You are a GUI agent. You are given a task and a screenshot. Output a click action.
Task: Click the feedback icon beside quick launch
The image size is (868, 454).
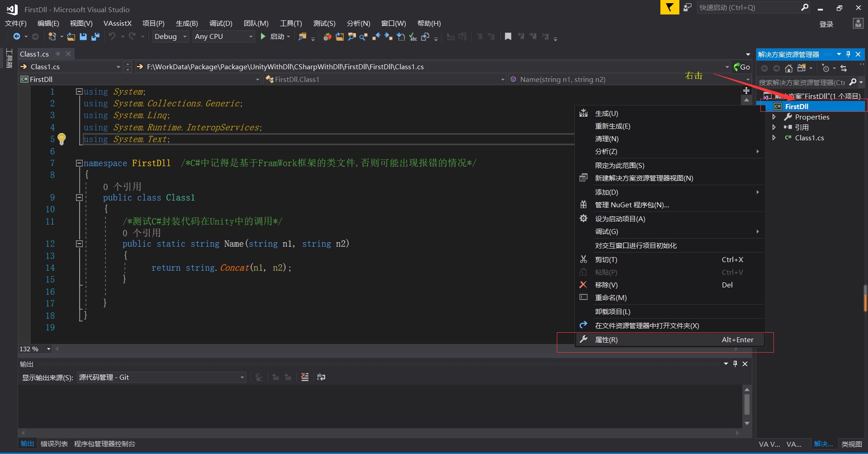click(688, 7)
